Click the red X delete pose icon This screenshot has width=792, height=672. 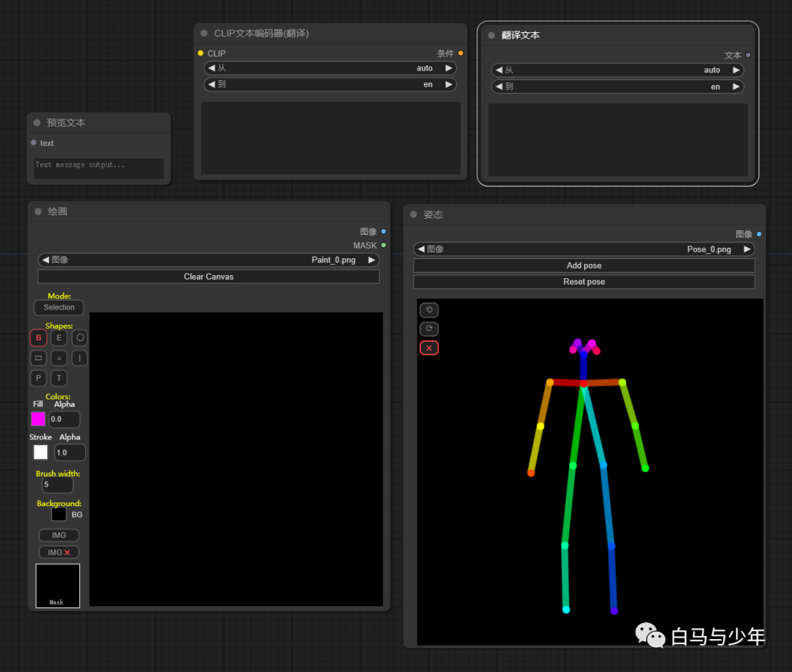point(429,348)
